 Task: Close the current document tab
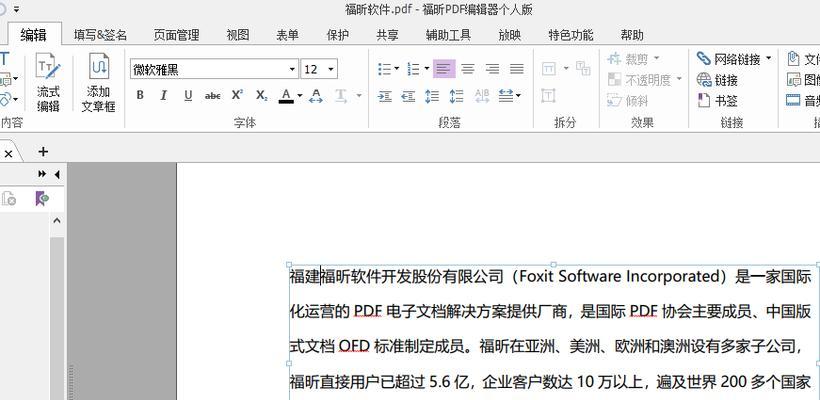coord(8,154)
